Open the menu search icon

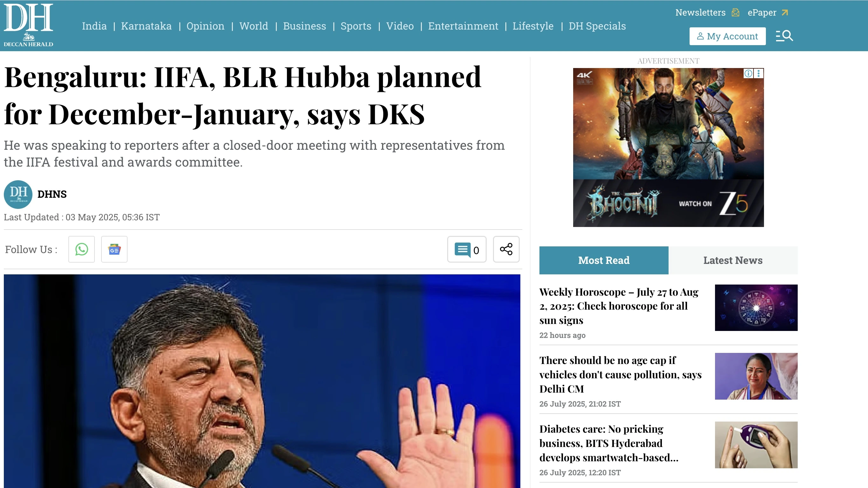784,36
